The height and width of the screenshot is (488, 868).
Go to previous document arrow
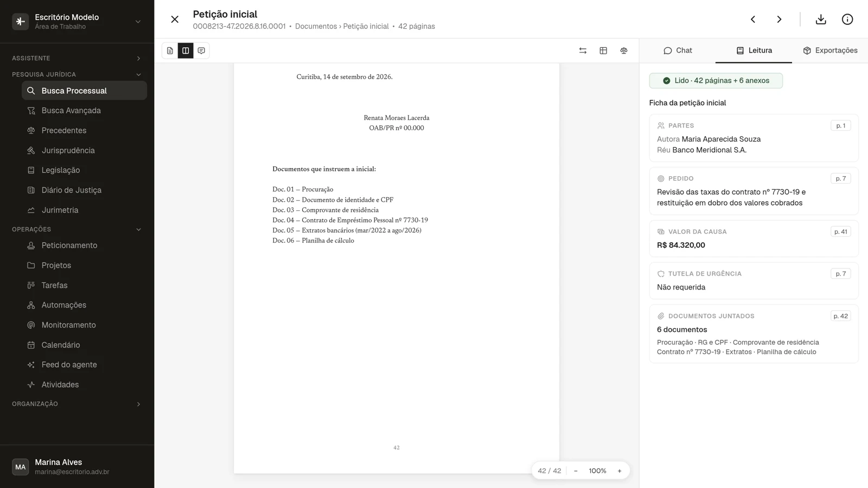(753, 20)
